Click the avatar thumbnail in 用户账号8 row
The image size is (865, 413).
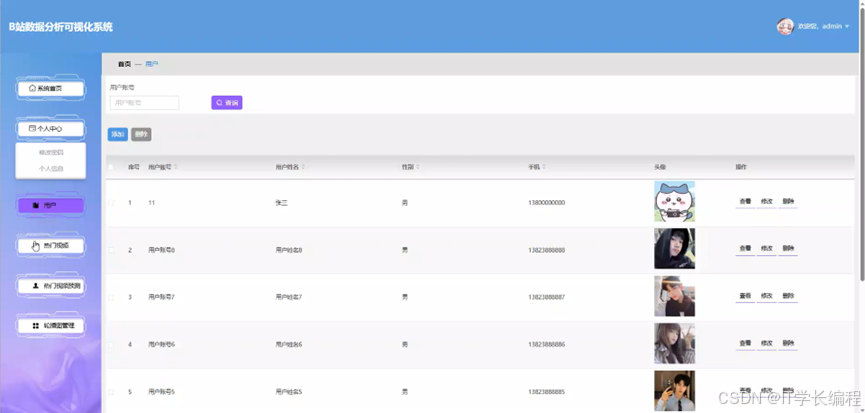675,249
